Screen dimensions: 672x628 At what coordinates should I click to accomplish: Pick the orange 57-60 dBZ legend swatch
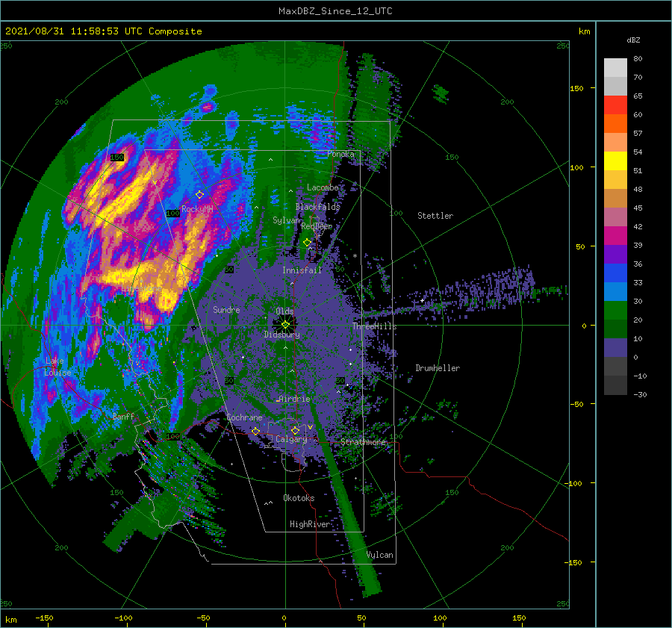coord(615,123)
